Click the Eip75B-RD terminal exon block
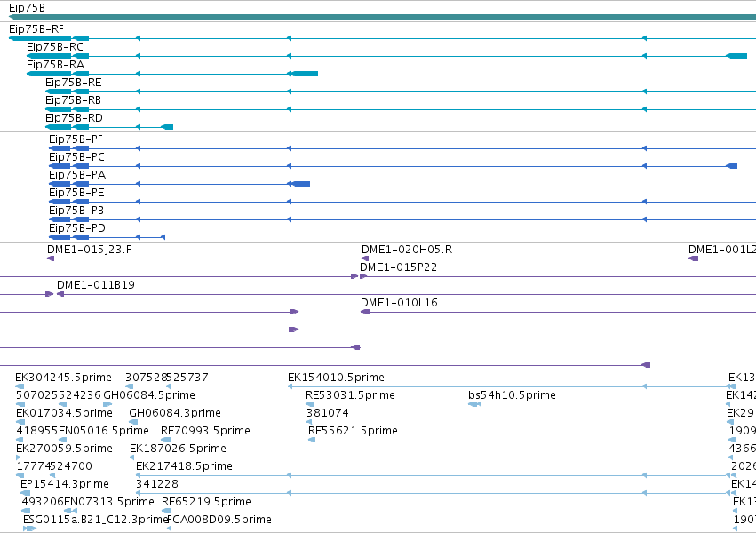 [167, 127]
